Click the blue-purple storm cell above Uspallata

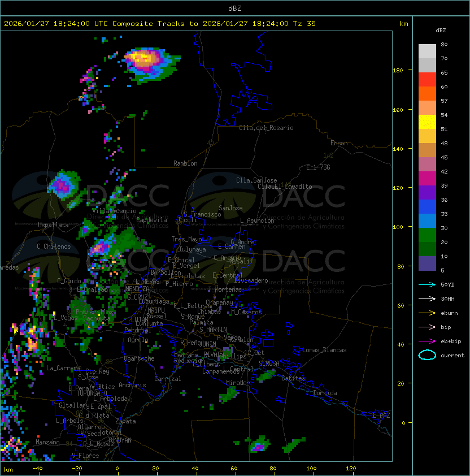tap(63, 185)
